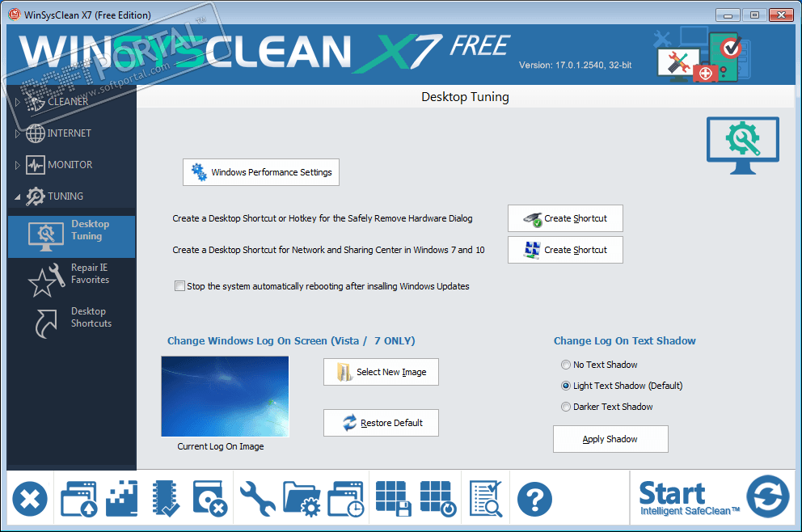Click the Monitor pulse icon in sidebar
802x532 pixels.
click(x=36, y=165)
